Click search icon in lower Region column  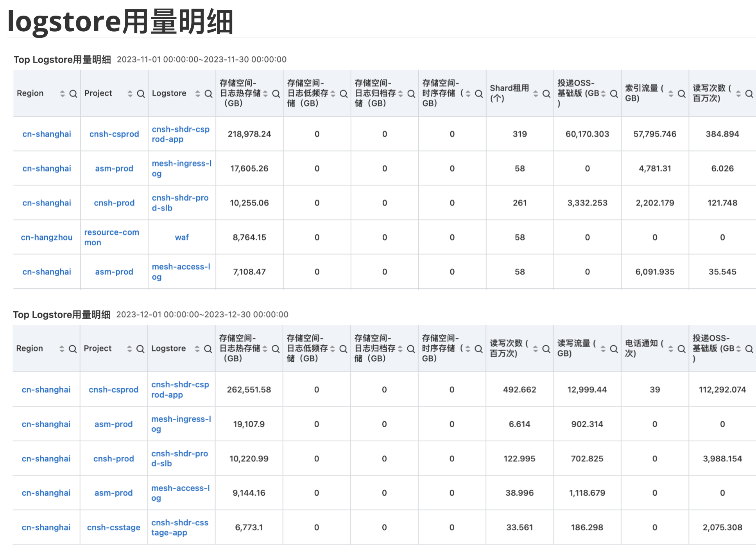tap(72, 349)
